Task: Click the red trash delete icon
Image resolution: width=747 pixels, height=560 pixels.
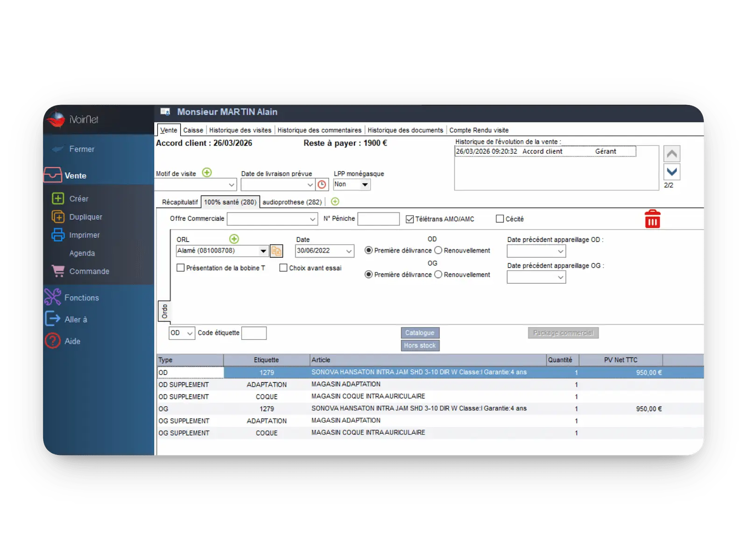Action: (652, 219)
